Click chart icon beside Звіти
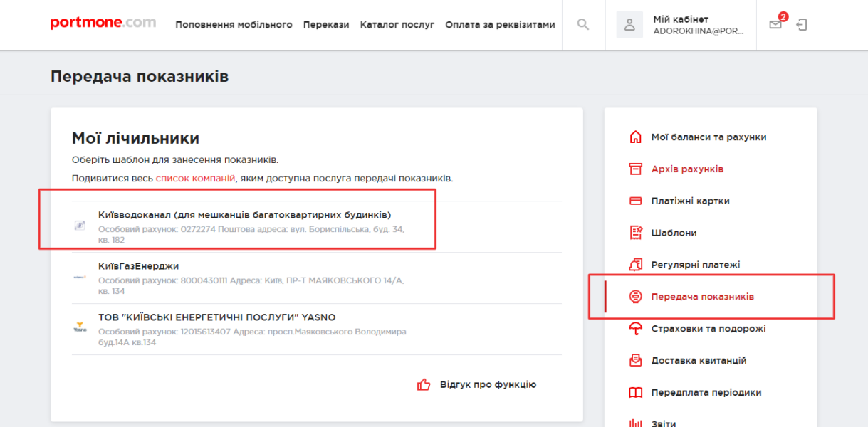This screenshot has height=427, width=868. point(636,423)
